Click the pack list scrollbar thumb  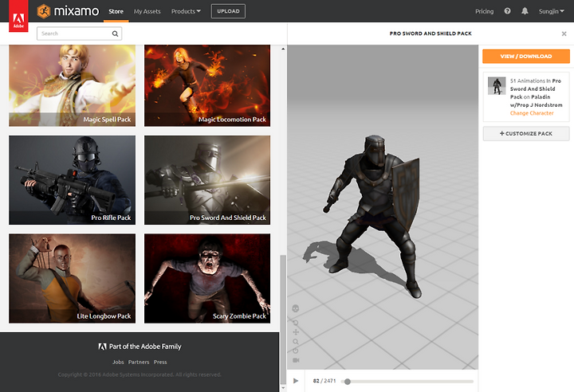coord(282,319)
